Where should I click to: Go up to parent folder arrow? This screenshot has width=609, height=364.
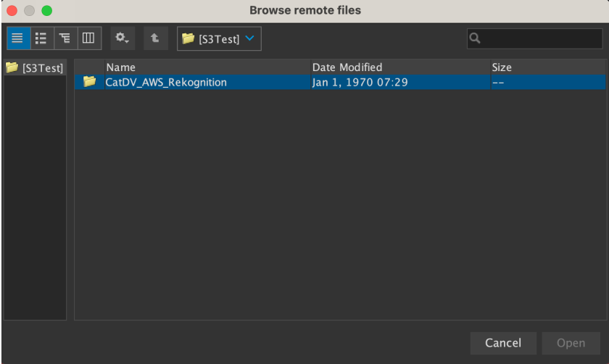[x=155, y=38]
